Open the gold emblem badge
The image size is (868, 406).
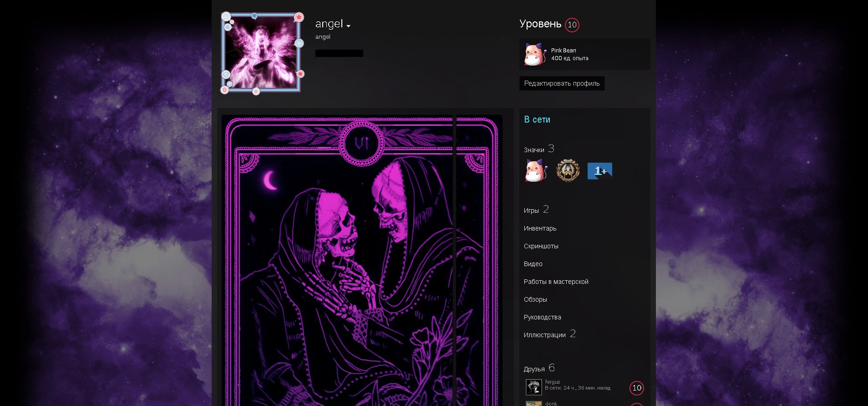click(568, 171)
